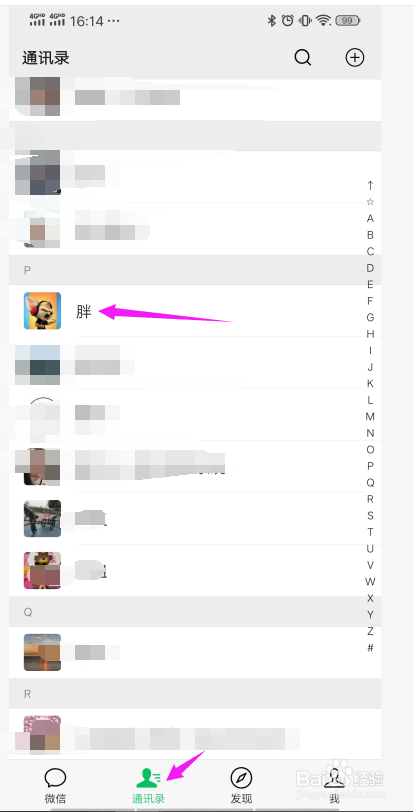Screen dimensions: 413x812
Task: Tap the Bluetooth status icon
Action: click(x=271, y=21)
